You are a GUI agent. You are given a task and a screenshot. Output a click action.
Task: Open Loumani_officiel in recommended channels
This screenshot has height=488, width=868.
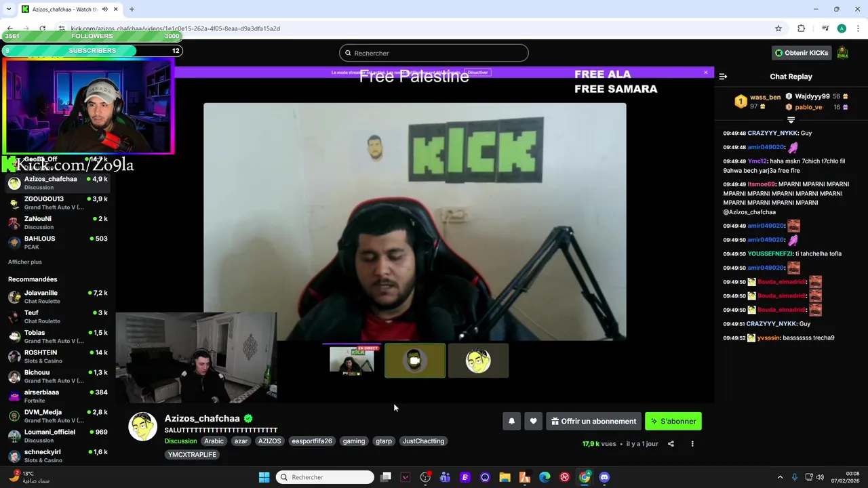tap(58, 436)
